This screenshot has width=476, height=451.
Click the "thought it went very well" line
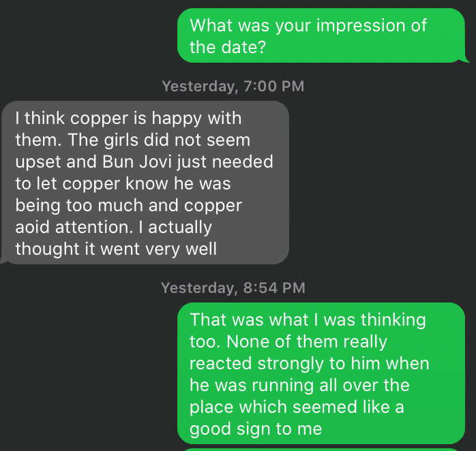point(116,249)
